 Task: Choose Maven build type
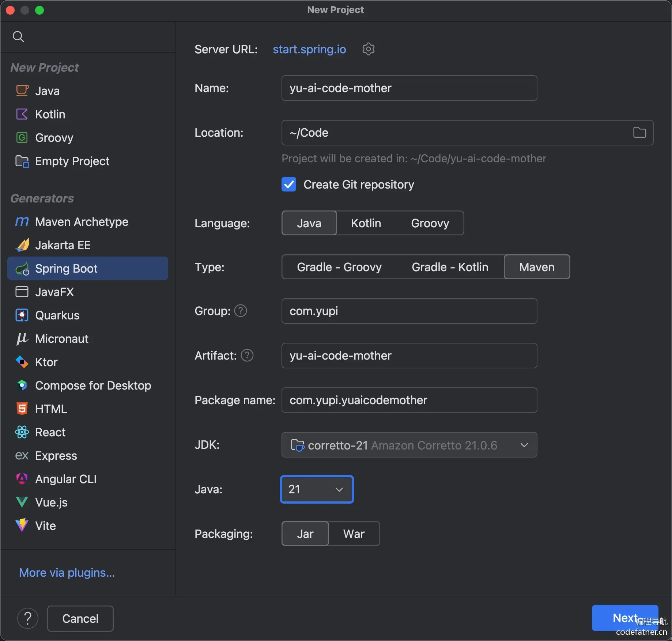click(537, 267)
